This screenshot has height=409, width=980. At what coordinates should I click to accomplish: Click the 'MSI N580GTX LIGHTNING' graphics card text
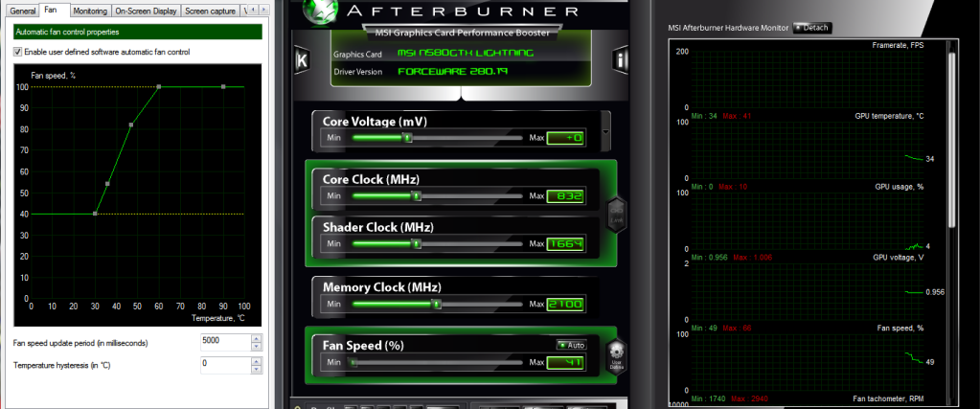pos(466,54)
